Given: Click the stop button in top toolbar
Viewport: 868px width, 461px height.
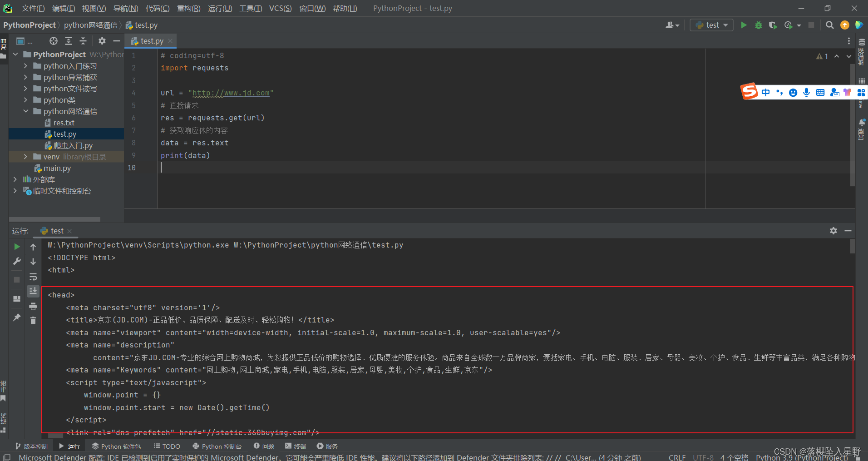Looking at the screenshot, I should [811, 25].
